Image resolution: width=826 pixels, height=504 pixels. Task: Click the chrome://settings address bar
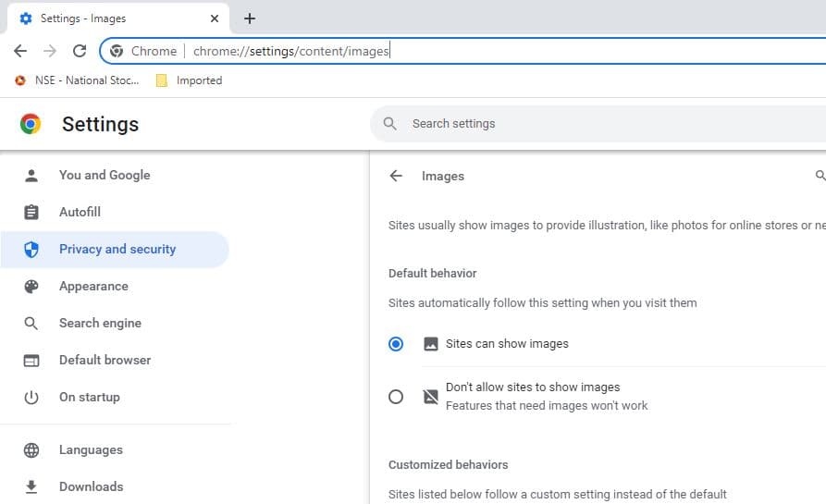pyautogui.click(x=462, y=51)
